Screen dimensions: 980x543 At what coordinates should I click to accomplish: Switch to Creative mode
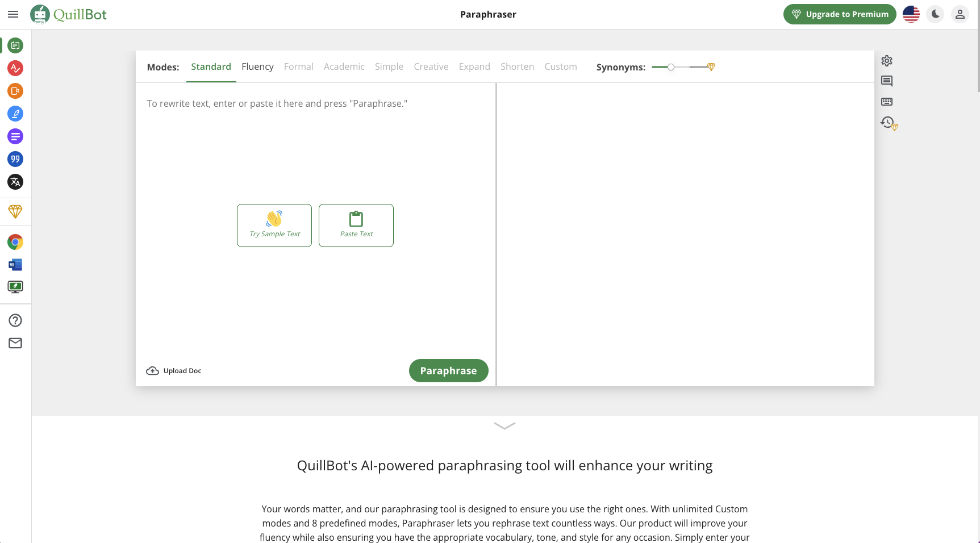(431, 67)
